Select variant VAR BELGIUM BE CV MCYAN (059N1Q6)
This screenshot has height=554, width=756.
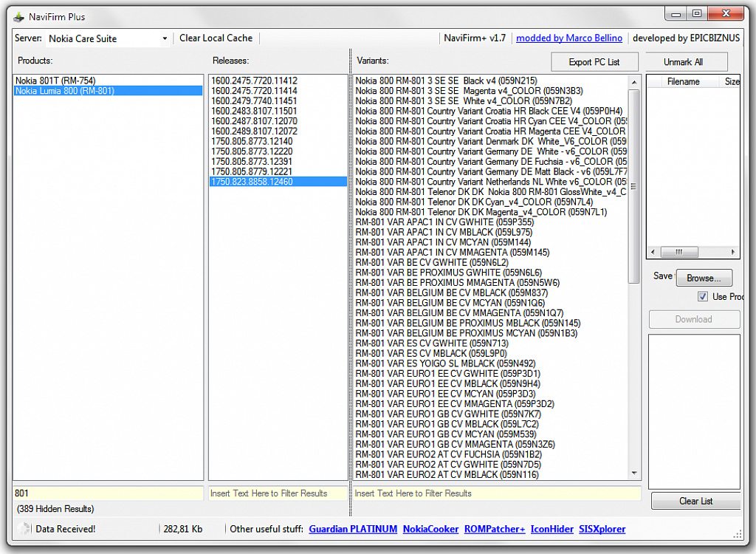coord(491,303)
